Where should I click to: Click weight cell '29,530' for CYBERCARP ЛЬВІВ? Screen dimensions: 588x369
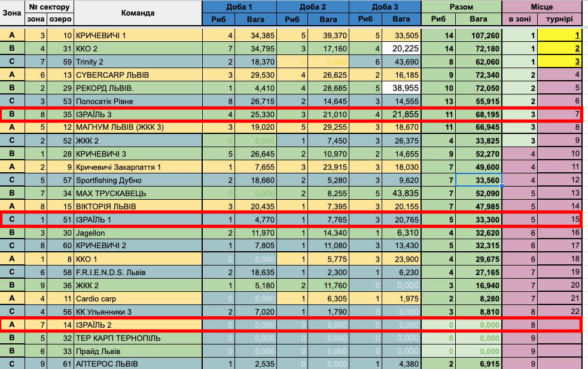256,75
